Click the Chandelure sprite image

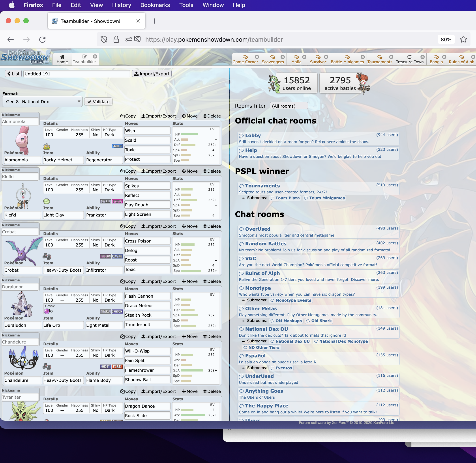(x=23, y=359)
